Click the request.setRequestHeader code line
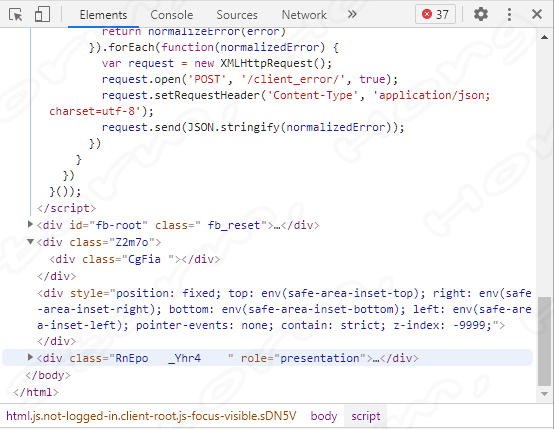This screenshot has width=554, height=429. (296, 95)
